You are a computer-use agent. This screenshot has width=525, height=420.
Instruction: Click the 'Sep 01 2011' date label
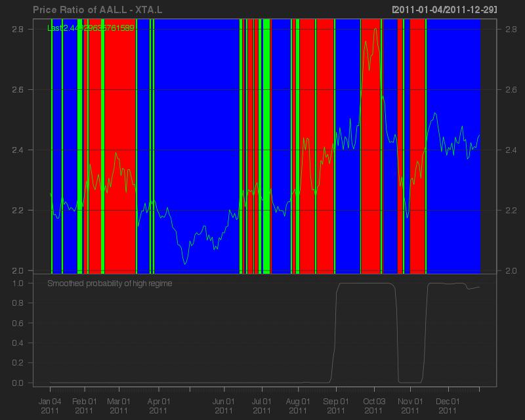tap(336, 406)
